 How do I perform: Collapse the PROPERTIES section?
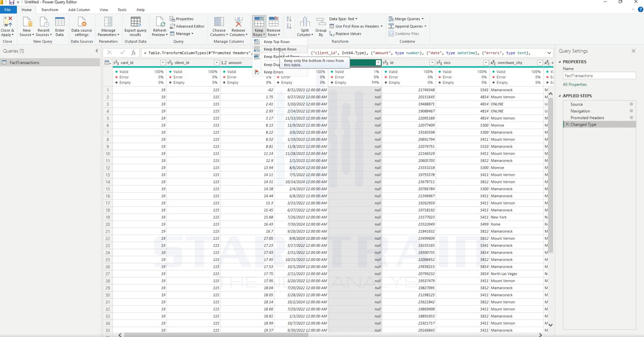pos(560,62)
